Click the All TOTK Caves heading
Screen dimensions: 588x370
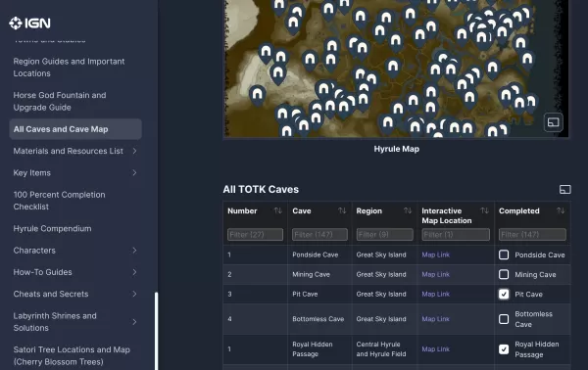(x=261, y=190)
